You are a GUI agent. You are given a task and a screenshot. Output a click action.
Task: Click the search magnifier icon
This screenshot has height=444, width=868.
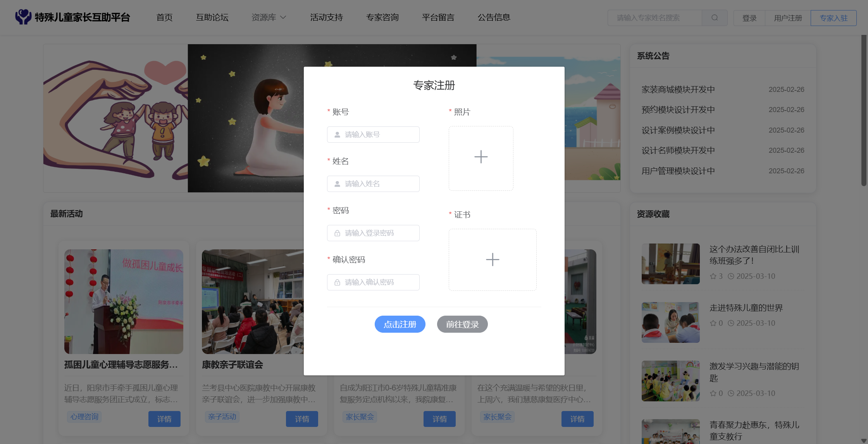[715, 18]
